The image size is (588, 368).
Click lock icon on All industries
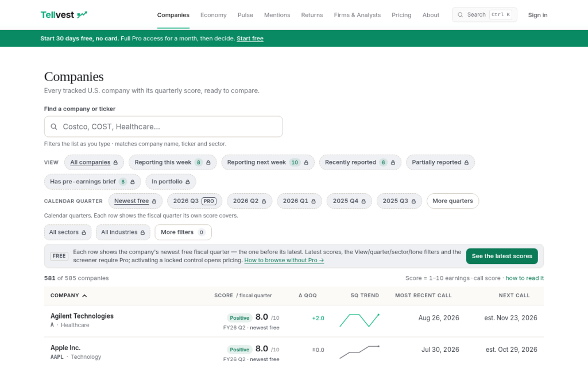click(142, 232)
